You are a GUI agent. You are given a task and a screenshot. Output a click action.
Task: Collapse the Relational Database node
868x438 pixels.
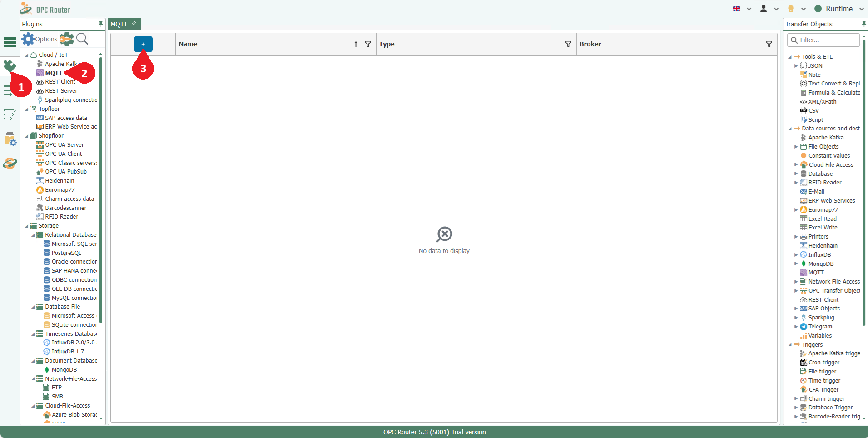click(33, 235)
